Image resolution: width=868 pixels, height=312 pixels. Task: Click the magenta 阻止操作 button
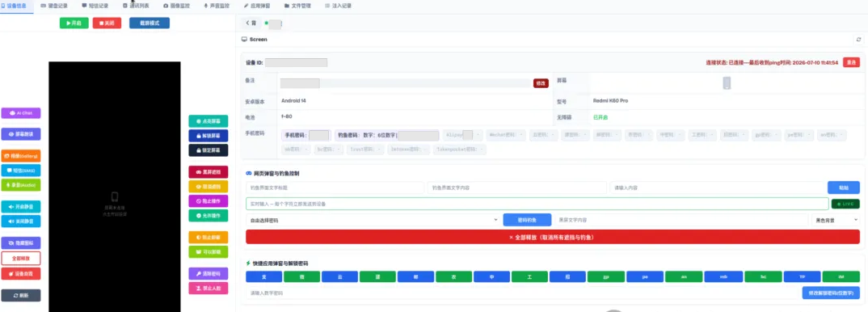(x=209, y=200)
